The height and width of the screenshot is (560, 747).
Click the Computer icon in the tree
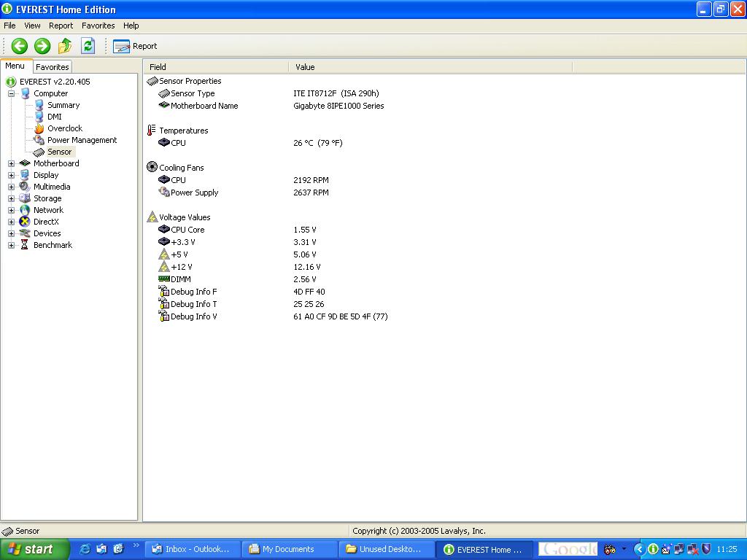pyautogui.click(x=25, y=93)
